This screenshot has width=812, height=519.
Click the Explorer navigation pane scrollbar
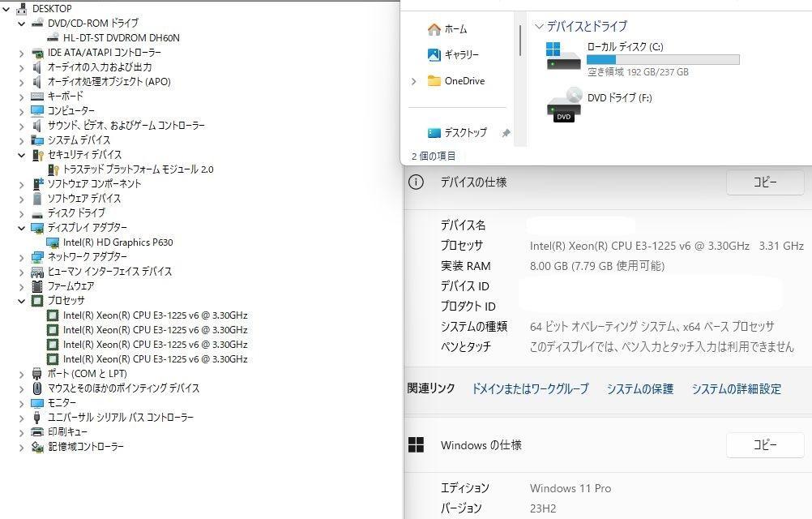pyautogui.click(x=520, y=41)
